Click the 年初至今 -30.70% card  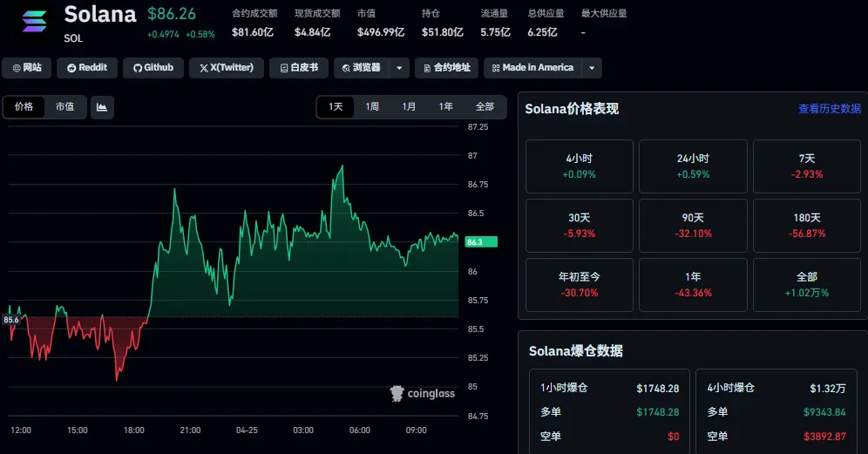pos(579,285)
